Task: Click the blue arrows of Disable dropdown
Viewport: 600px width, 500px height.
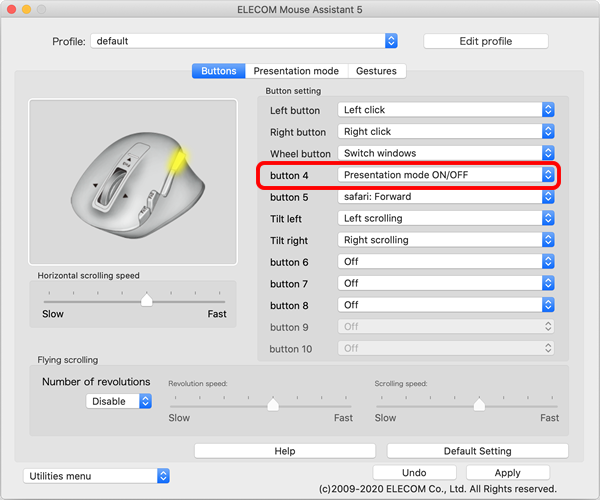Action: 145,401
